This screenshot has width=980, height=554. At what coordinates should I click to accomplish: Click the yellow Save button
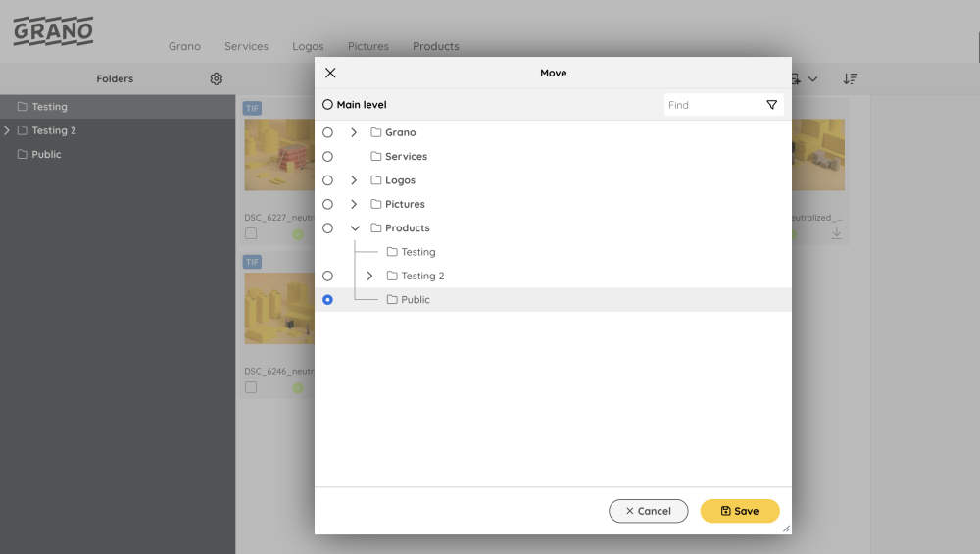pyautogui.click(x=740, y=511)
